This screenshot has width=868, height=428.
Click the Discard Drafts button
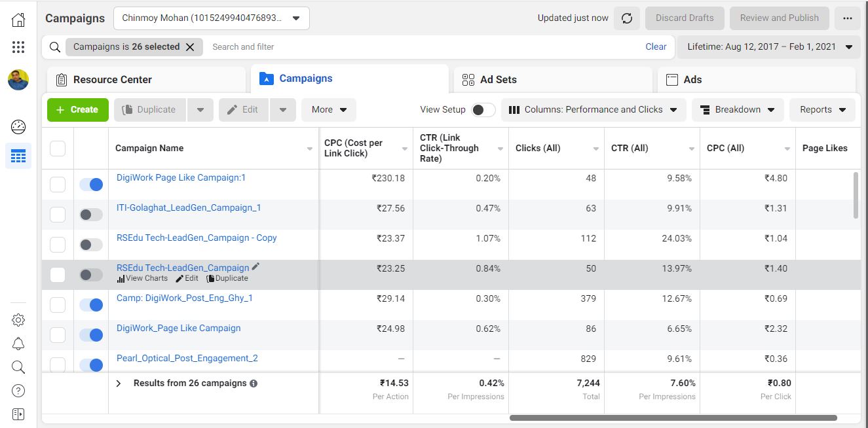[x=685, y=18]
